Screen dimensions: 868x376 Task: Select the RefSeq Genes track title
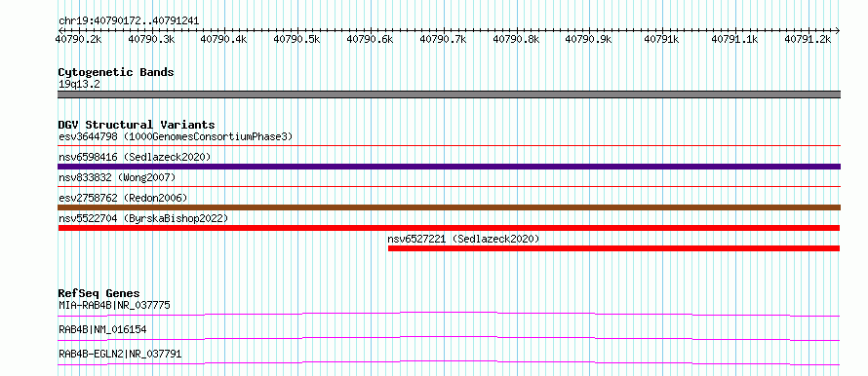tap(99, 293)
